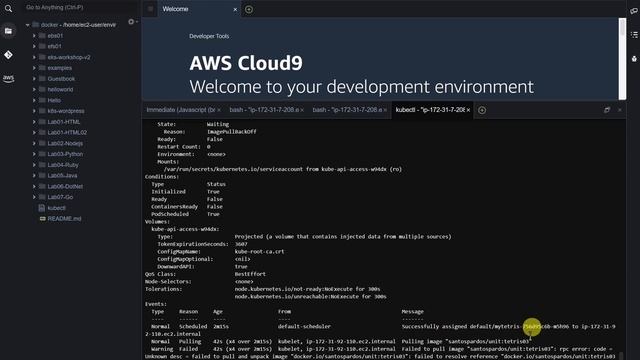Open the Debugger bug icon on right

click(634, 59)
